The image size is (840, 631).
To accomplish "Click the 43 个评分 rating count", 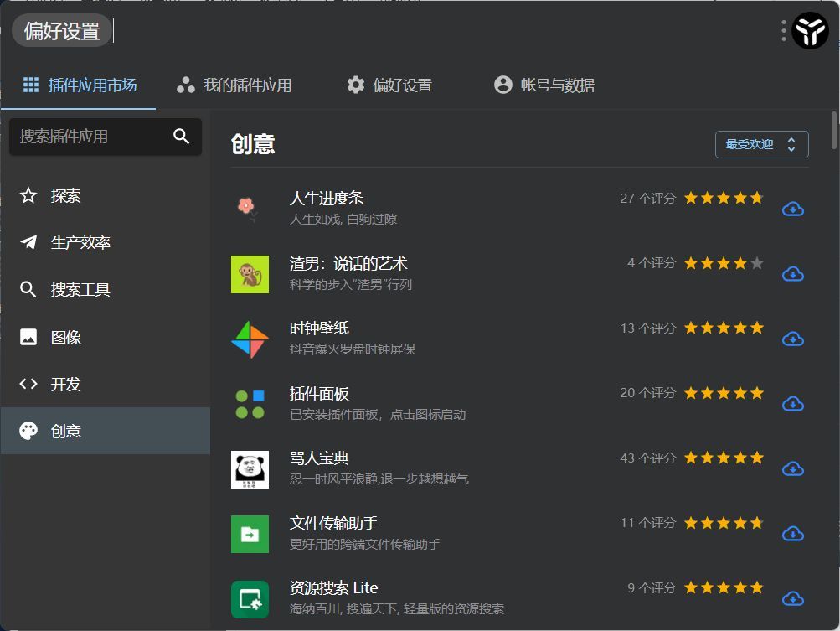I will click(647, 458).
